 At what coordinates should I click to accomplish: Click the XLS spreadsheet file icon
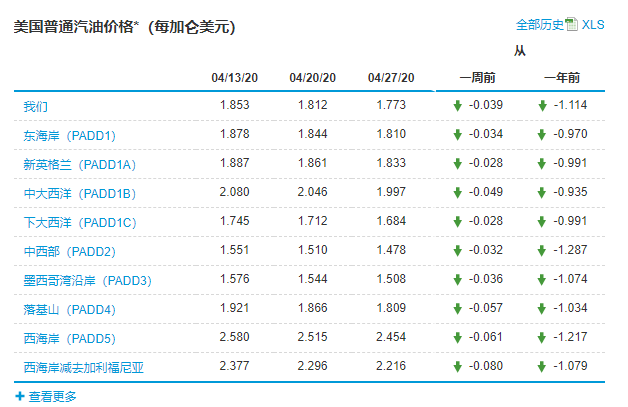tap(572, 24)
